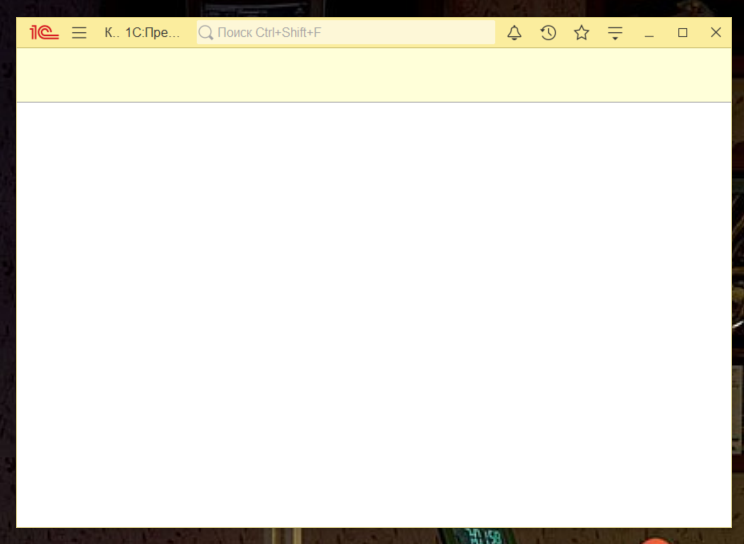Screen dimensions: 744x544
Task: Open the hamburger main menu
Action: pyautogui.click(x=79, y=33)
